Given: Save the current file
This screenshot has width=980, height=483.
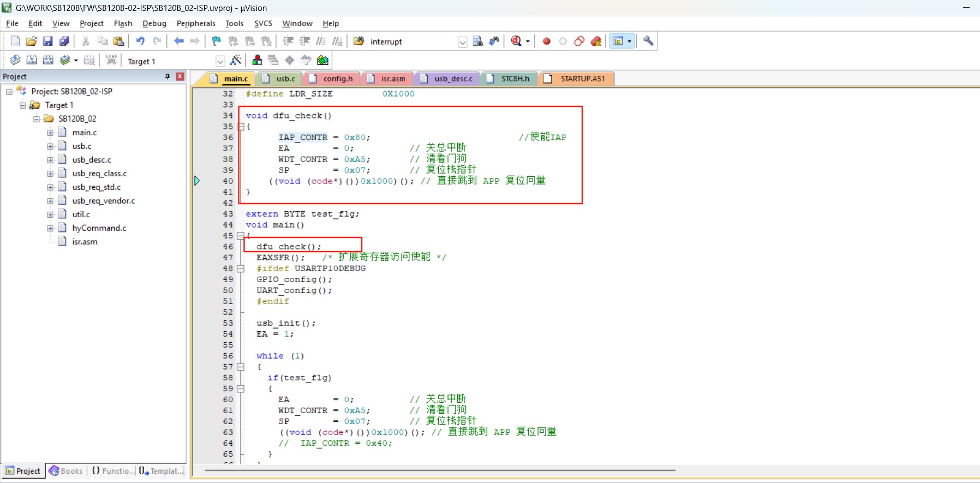Looking at the screenshot, I should coord(47,41).
